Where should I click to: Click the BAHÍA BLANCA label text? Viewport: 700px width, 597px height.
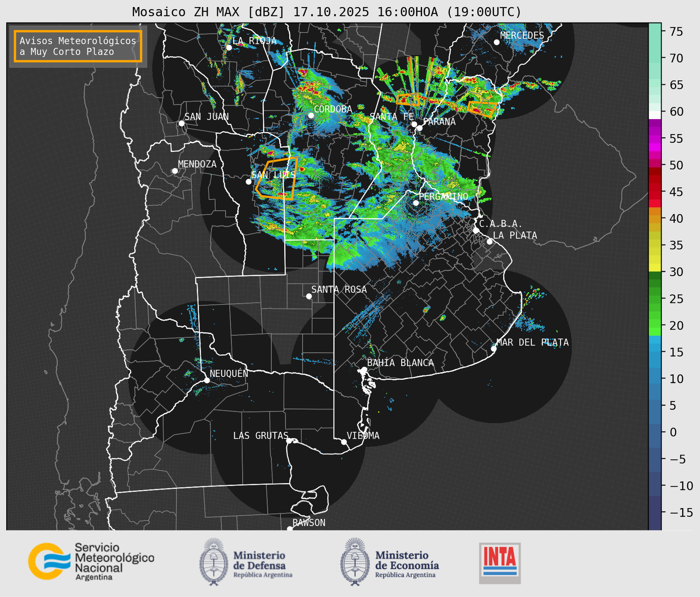[x=400, y=363]
